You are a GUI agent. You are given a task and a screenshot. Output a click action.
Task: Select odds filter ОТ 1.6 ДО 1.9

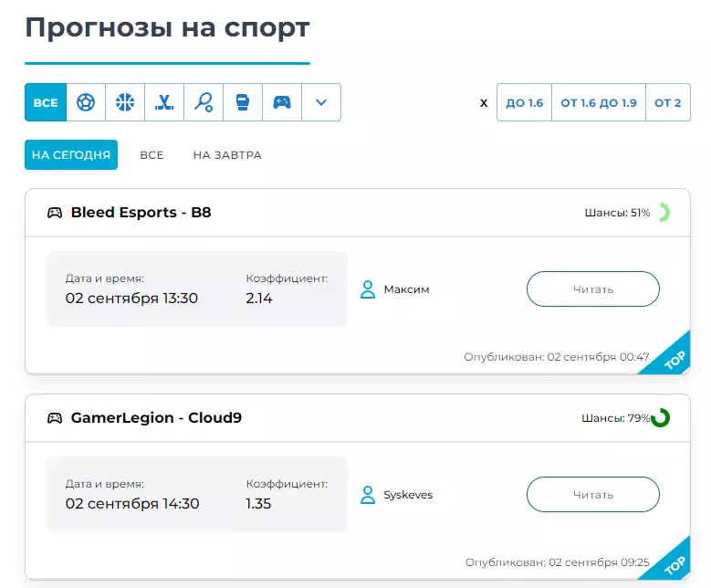[x=599, y=102]
